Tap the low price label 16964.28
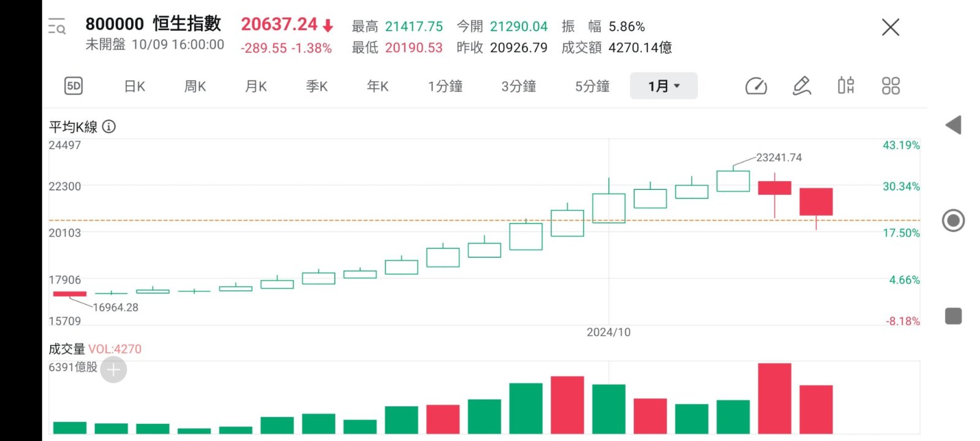The image size is (980, 441). [115, 307]
